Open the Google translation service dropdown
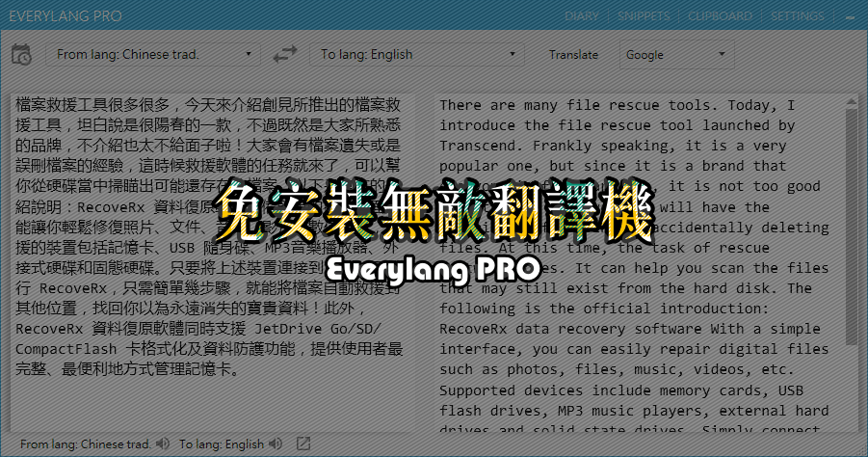868x457 pixels. [x=676, y=54]
